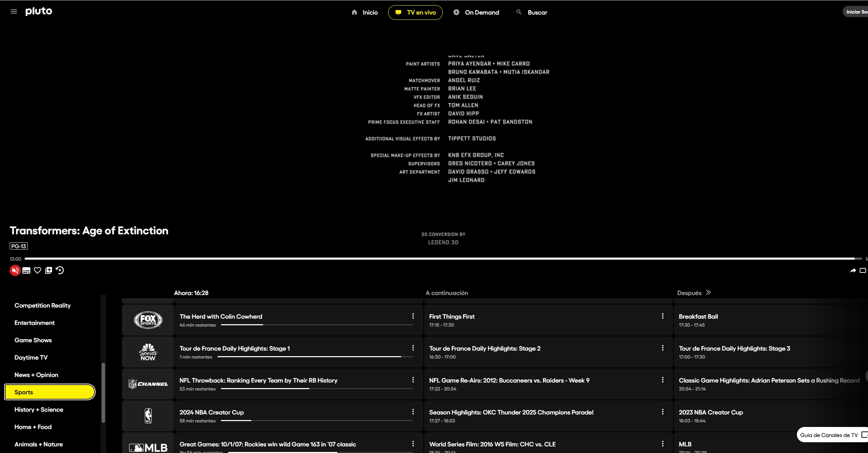Advance the guide with the Después arrows

click(x=708, y=293)
